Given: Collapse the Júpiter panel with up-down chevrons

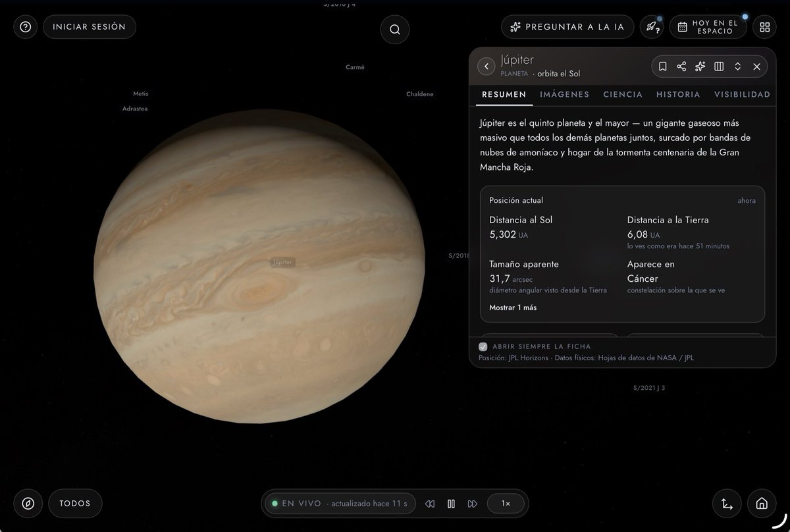Looking at the screenshot, I should tap(738, 66).
